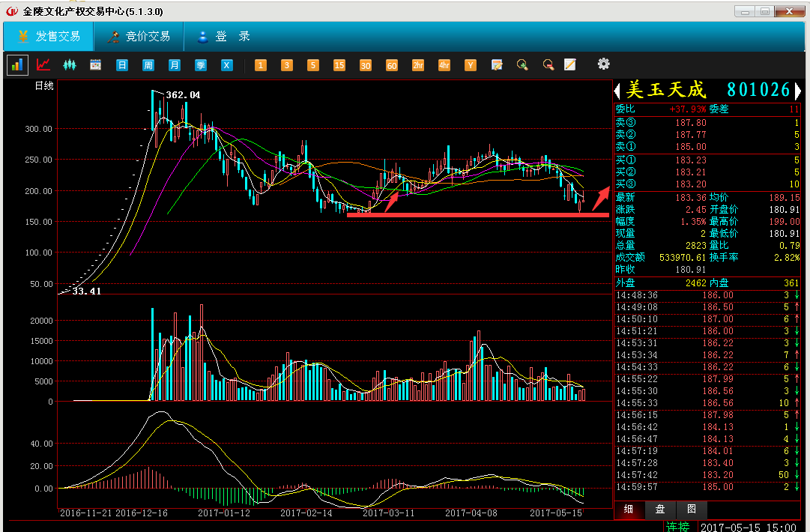810x532 pixels.
Task: Minimize the 金陵文化产权交易中心 window
Action: (744, 11)
